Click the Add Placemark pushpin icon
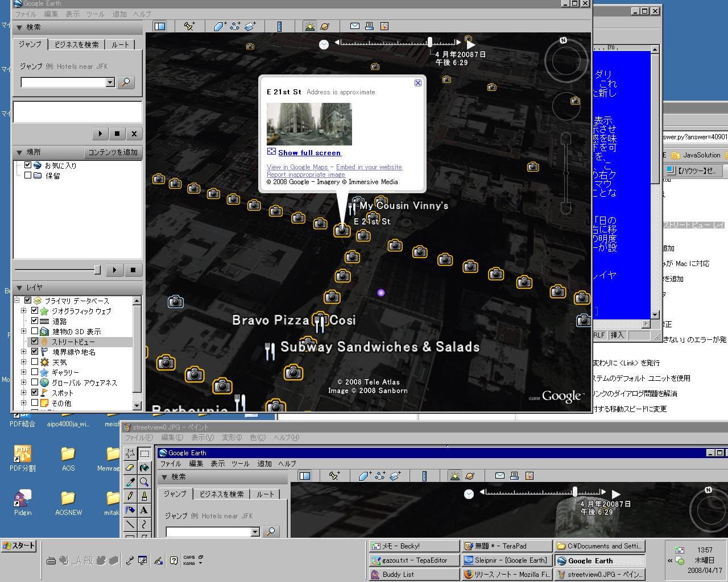This screenshot has width=728, height=582. tap(189, 26)
